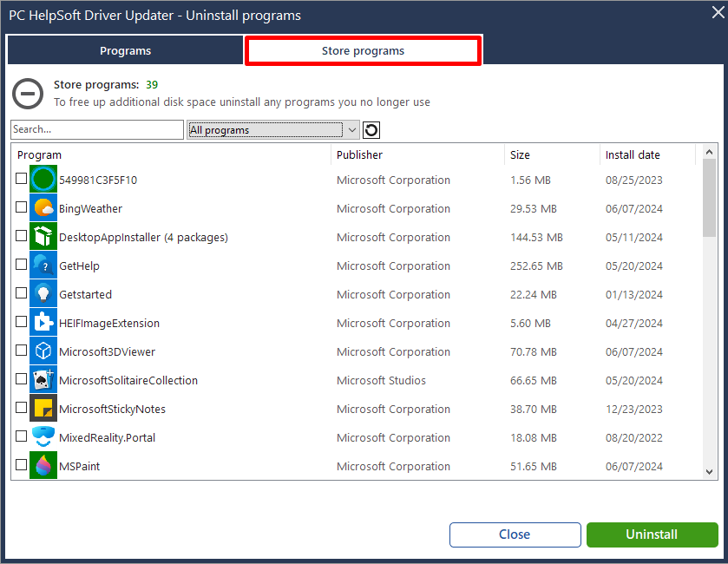Click the MicrosoftStickyNotes icon

43,409
